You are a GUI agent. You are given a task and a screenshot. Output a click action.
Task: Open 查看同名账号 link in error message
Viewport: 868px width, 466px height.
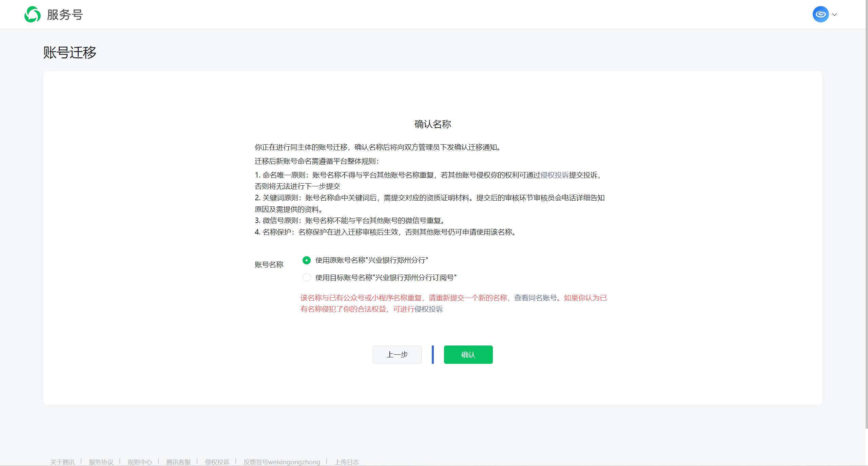coord(535,298)
